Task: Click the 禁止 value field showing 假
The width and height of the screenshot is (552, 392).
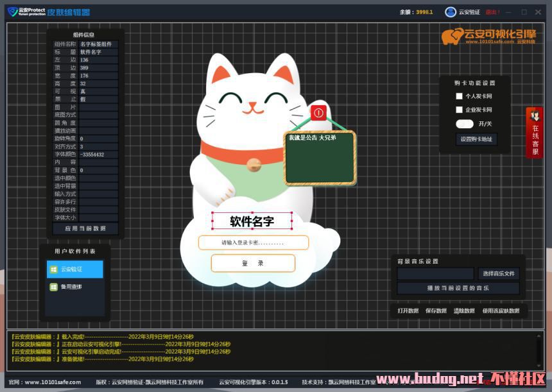Action: pos(99,99)
